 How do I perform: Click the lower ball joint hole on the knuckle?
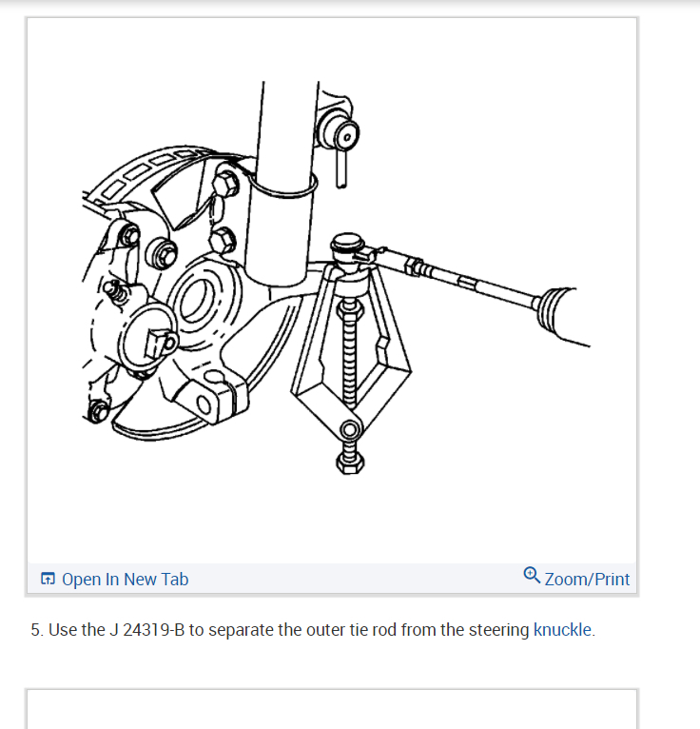(204, 405)
